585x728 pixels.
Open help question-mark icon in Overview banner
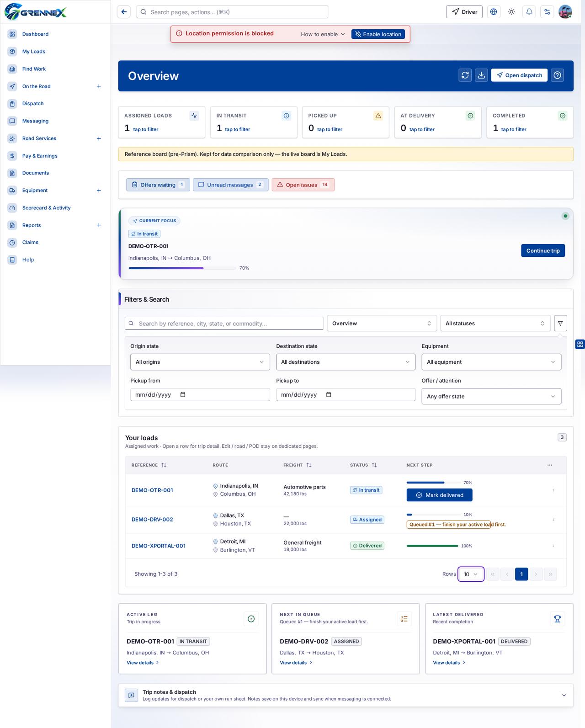(557, 75)
